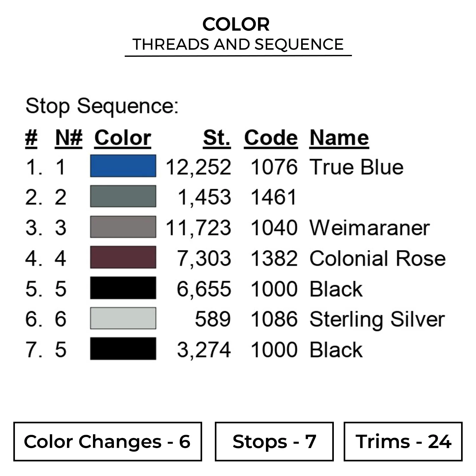Click the stitch count 12,252

(198, 167)
